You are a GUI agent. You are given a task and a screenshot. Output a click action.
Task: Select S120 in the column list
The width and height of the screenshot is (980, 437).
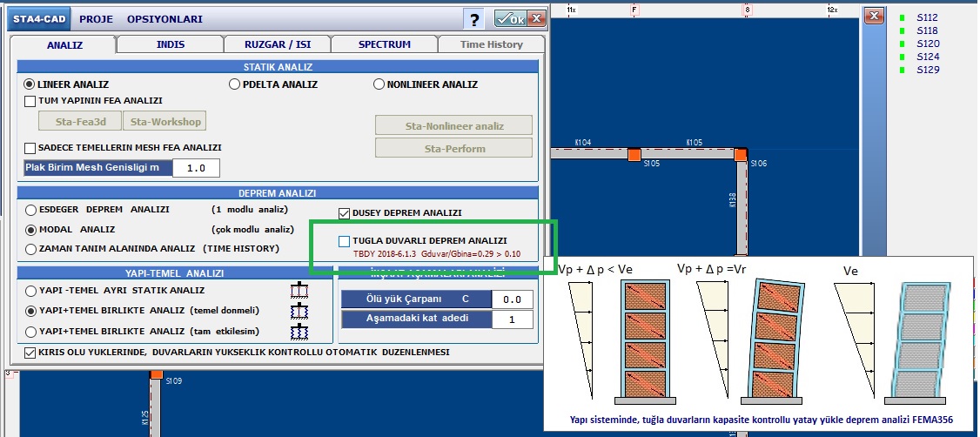click(x=928, y=44)
